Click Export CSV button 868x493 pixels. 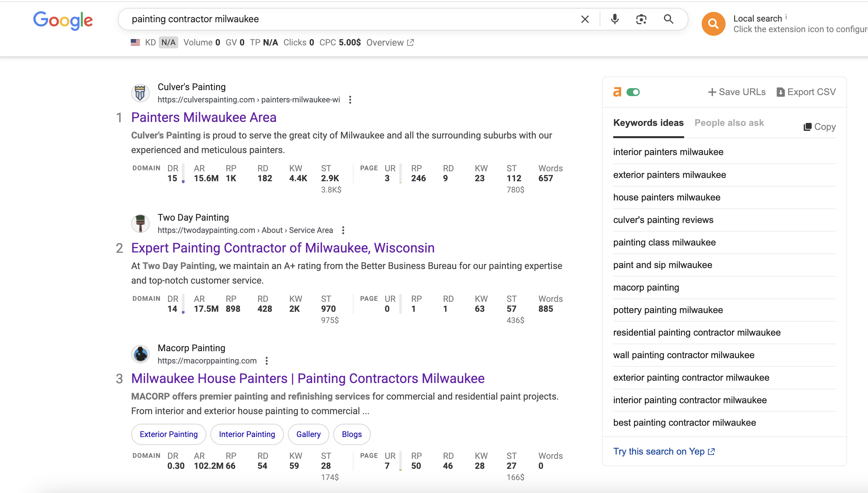click(x=806, y=92)
